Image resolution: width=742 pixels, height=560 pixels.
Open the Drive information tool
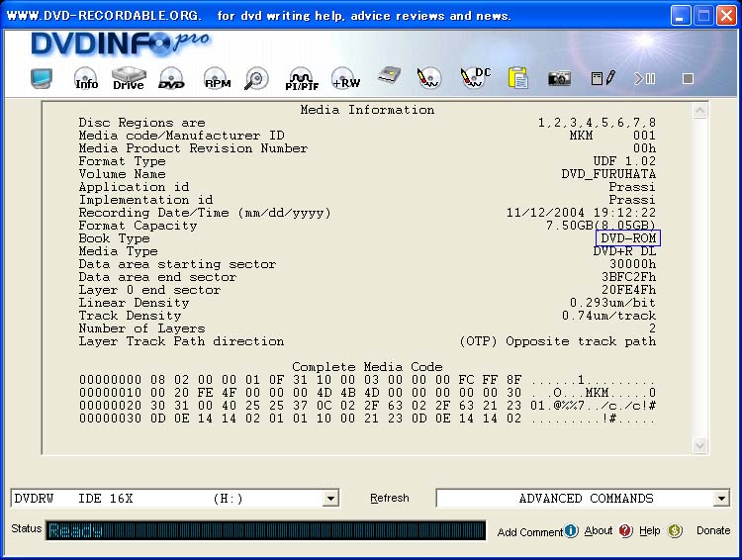(x=129, y=78)
